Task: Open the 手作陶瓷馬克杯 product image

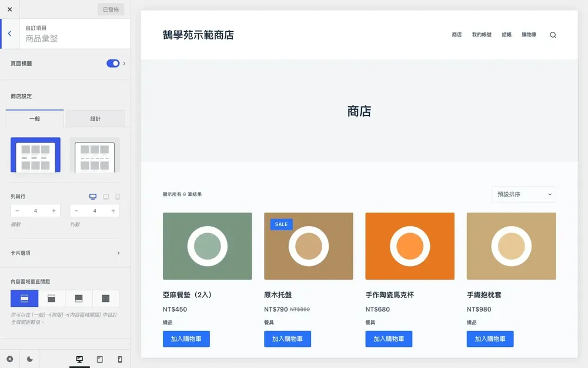Action: pyautogui.click(x=410, y=246)
